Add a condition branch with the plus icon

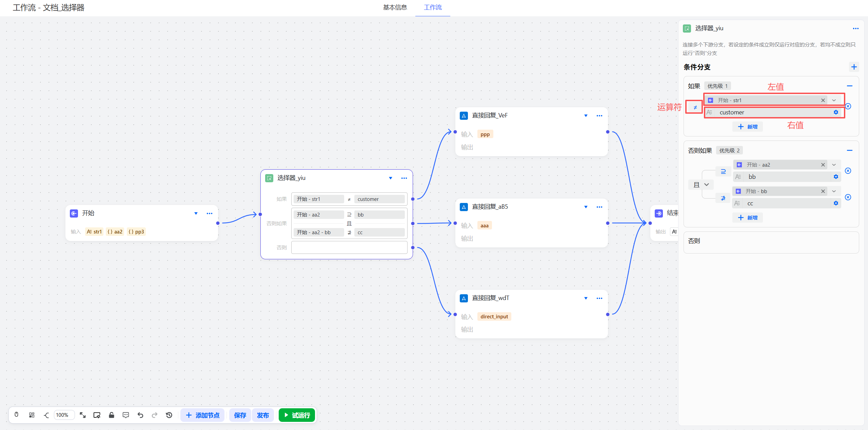pyautogui.click(x=854, y=67)
